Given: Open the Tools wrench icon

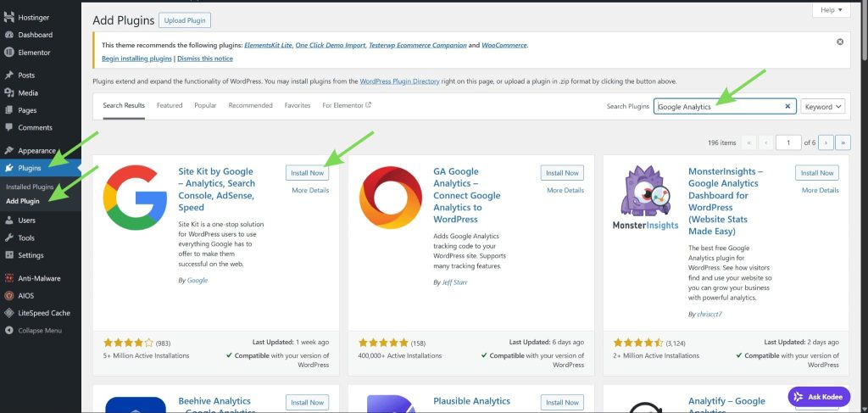Looking at the screenshot, I should tap(8, 237).
